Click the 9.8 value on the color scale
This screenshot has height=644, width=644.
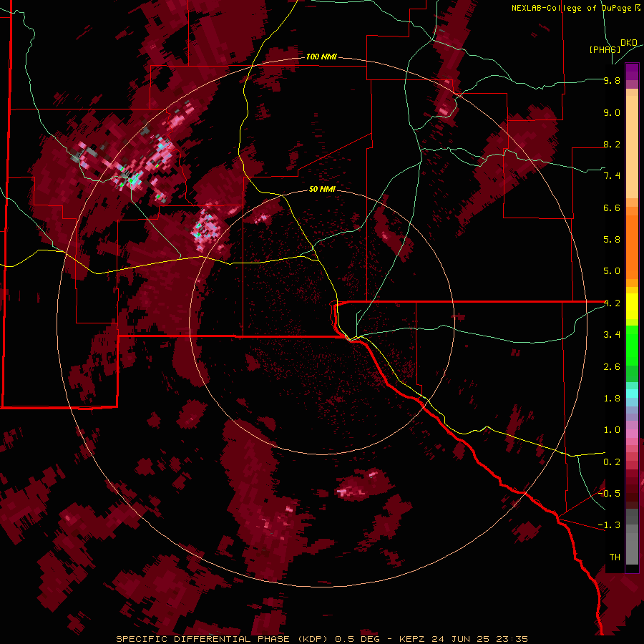click(612, 80)
